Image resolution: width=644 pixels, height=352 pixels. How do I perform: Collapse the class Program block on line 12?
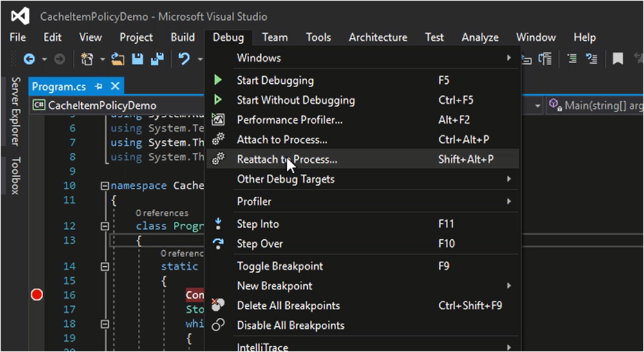coord(104,226)
